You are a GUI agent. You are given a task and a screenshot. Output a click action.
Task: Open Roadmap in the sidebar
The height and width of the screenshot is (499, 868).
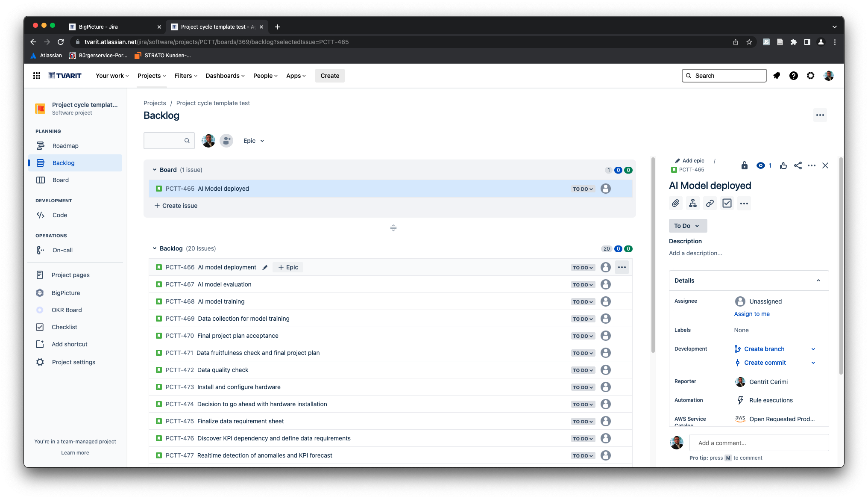pyautogui.click(x=75, y=146)
